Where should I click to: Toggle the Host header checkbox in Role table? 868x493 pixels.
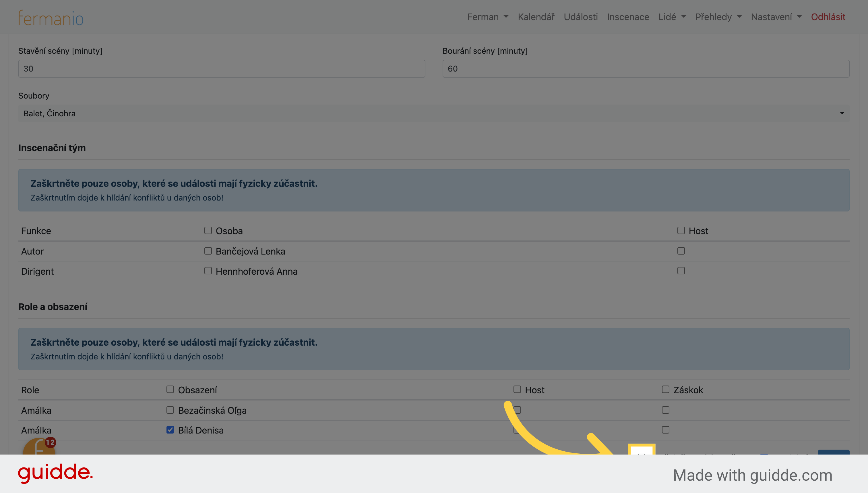coord(517,389)
